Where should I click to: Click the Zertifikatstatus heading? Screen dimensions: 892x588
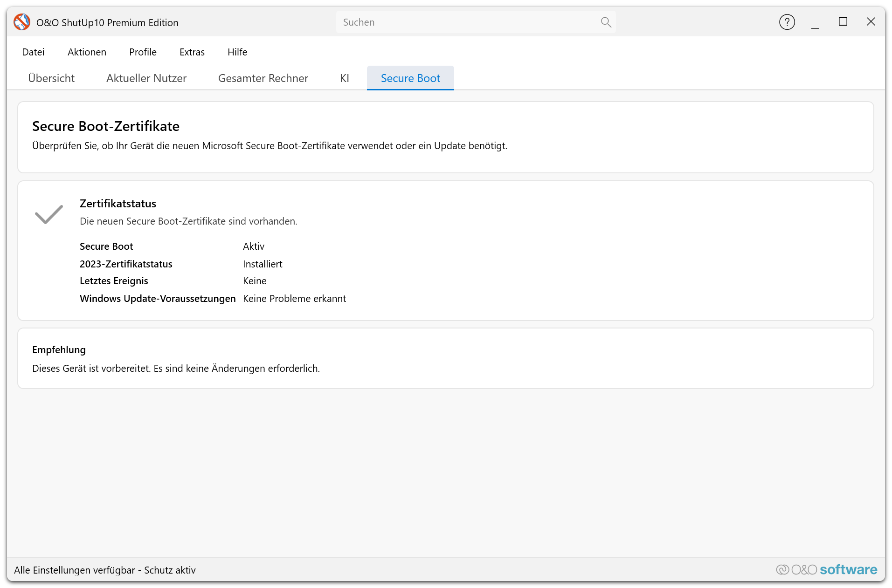pos(118,204)
